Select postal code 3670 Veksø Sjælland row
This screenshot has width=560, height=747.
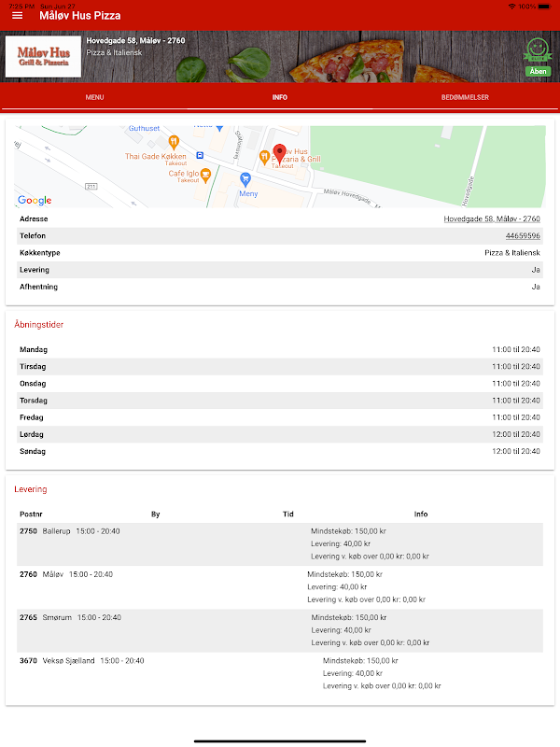pos(280,673)
